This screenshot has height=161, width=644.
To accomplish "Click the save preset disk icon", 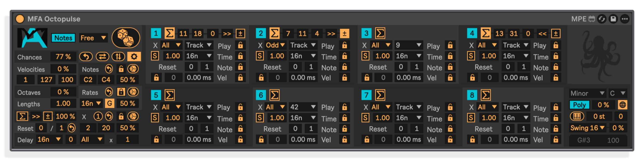I will pyautogui.click(x=613, y=19).
